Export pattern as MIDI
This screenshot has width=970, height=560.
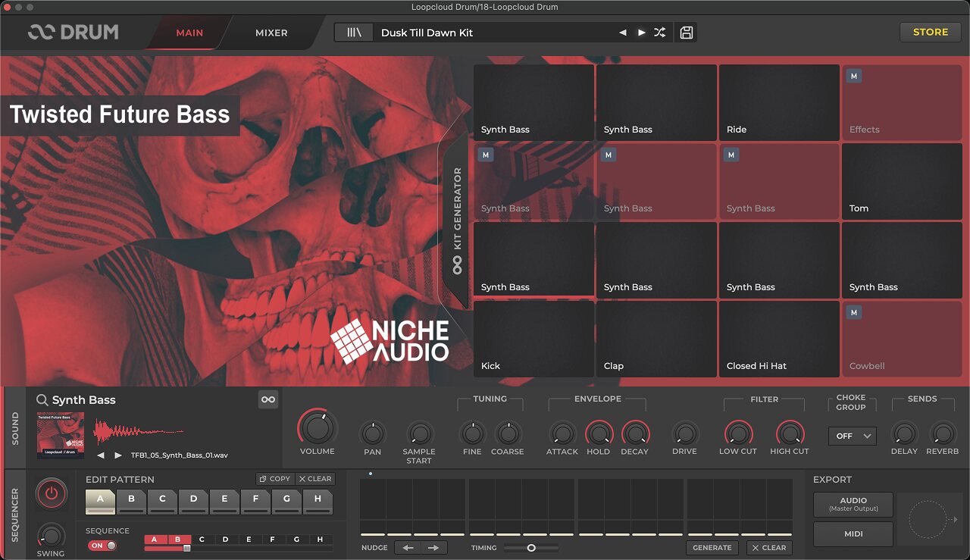853,534
